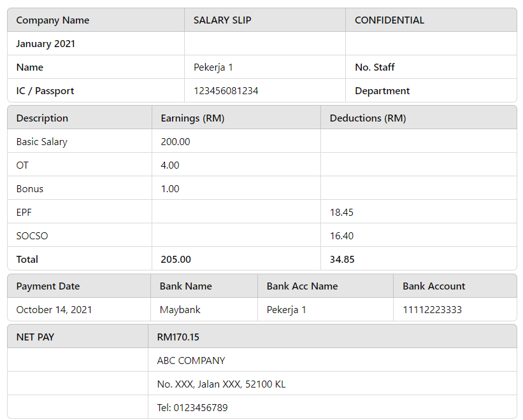Click the 'ABC COMPANY' text
The height and width of the screenshot is (420, 523).
[x=190, y=361]
